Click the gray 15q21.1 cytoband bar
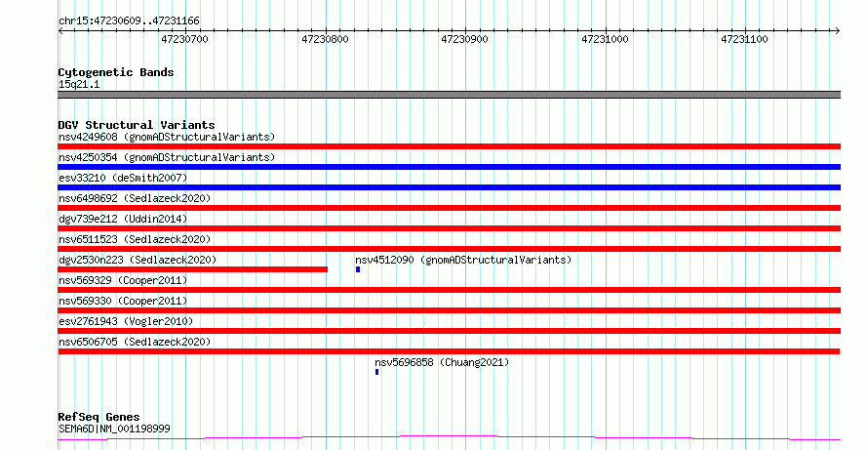Image resolution: width=868 pixels, height=450 pixels. (x=449, y=95)
